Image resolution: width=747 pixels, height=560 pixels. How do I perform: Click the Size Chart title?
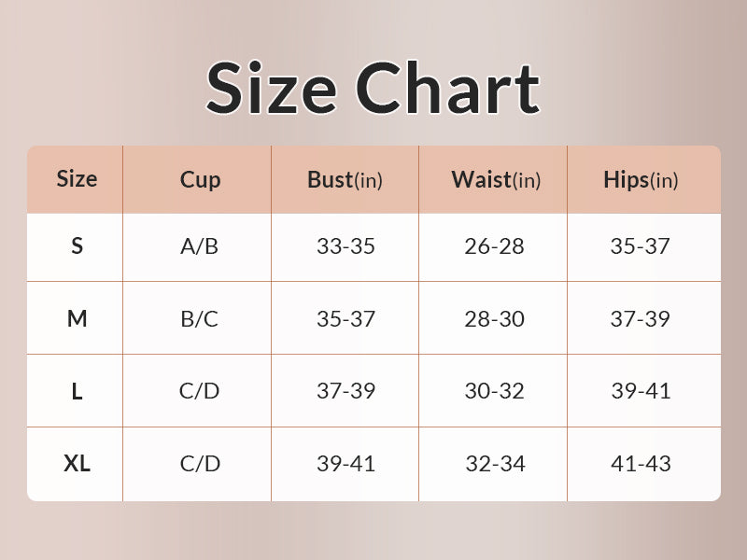[x=373, y=89]
